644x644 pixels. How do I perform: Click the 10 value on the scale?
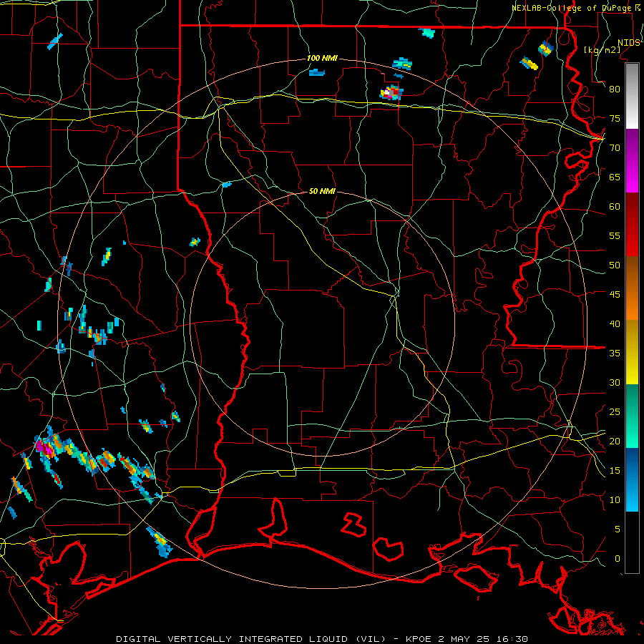615,500
